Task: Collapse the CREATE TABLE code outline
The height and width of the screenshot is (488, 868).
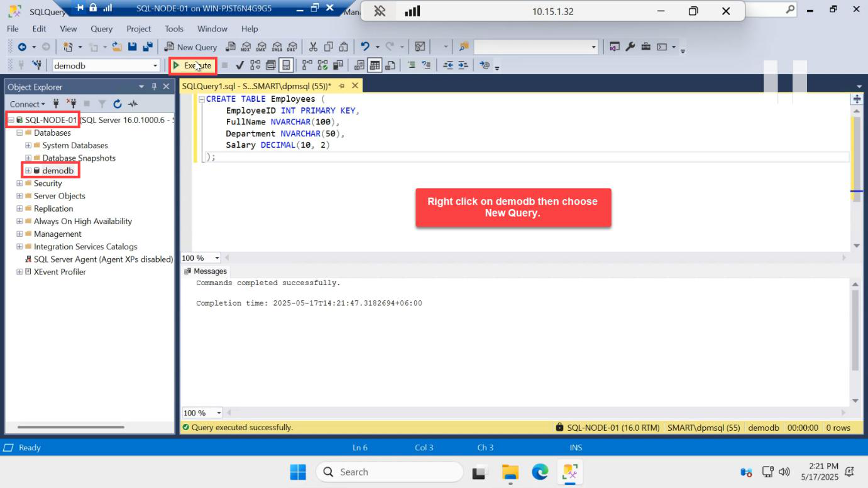Action: point(201,99)
